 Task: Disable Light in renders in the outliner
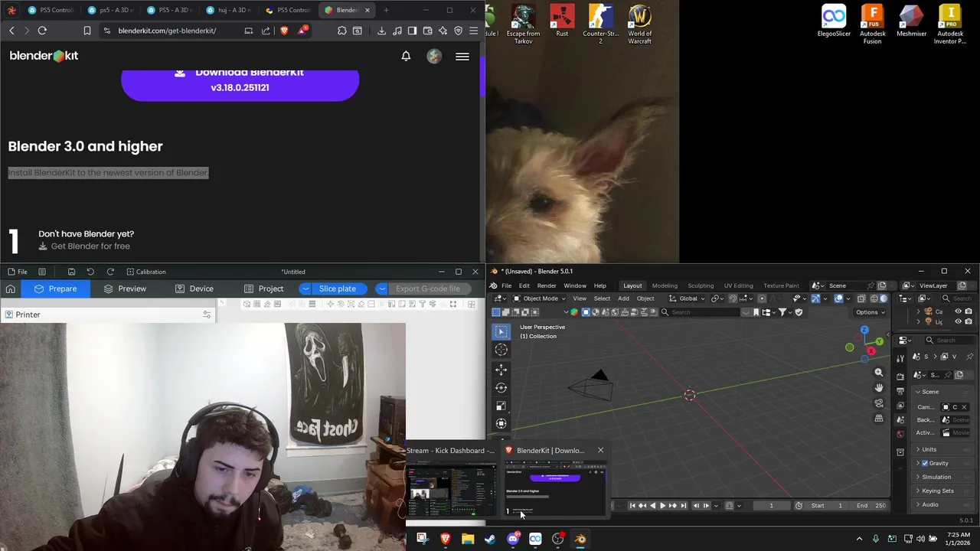click(969, 321)
